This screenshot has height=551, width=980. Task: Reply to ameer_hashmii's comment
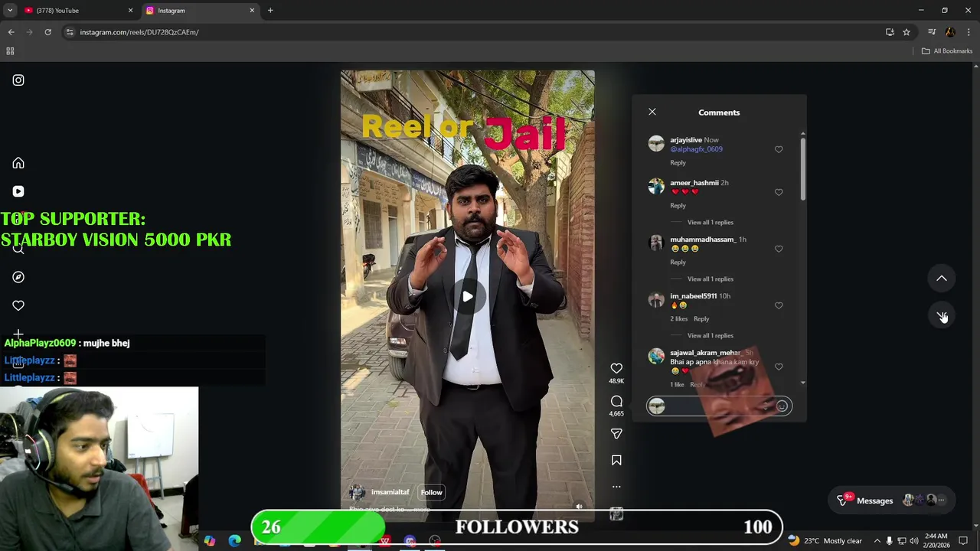678,205
